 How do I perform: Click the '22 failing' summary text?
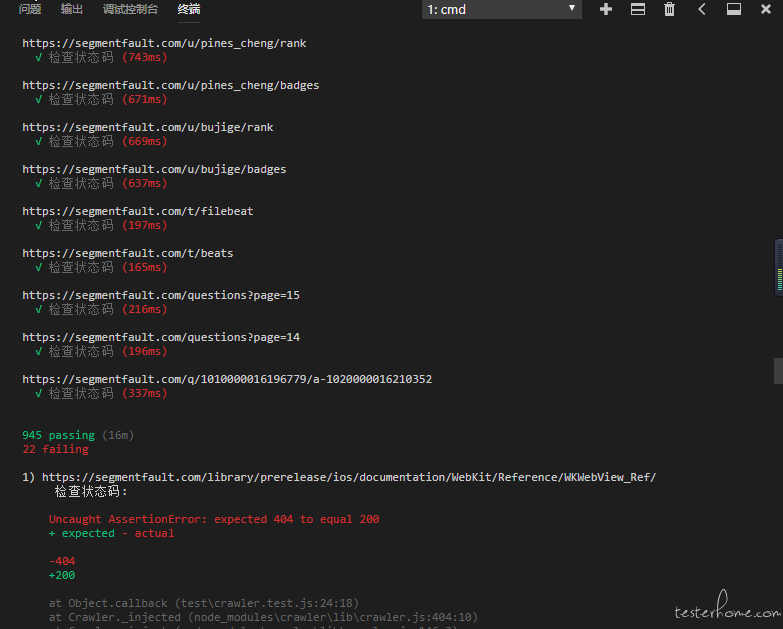(55, 449)
